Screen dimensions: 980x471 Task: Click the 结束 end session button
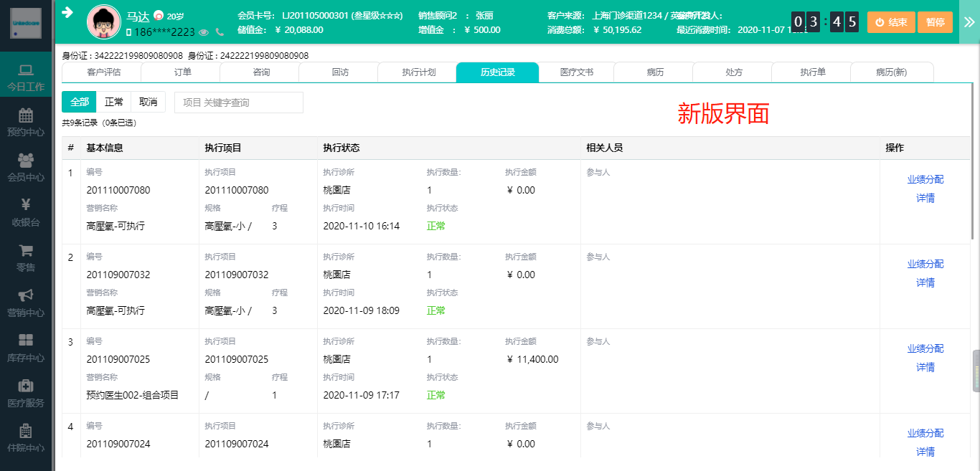coord(890,22)
